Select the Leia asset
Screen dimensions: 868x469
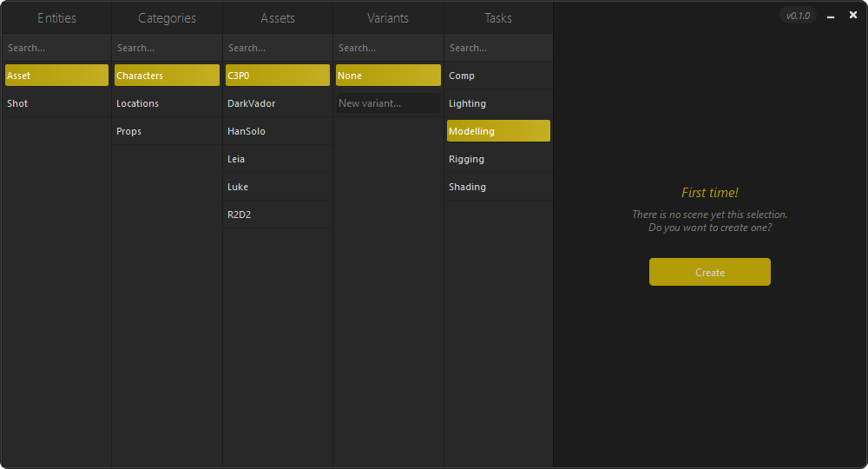coord(277,159)
